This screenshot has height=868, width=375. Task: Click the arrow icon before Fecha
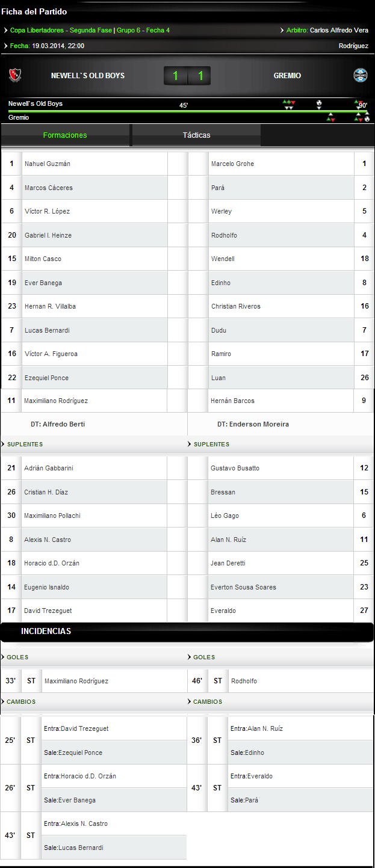5,46
